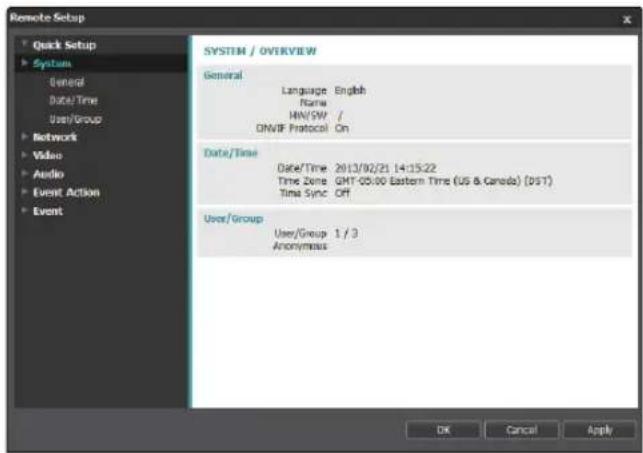The width and height of the screenshot is (643, 453).
Task: Click the date value 2013/02/21 14:15:22
Action: pos(385,168)
